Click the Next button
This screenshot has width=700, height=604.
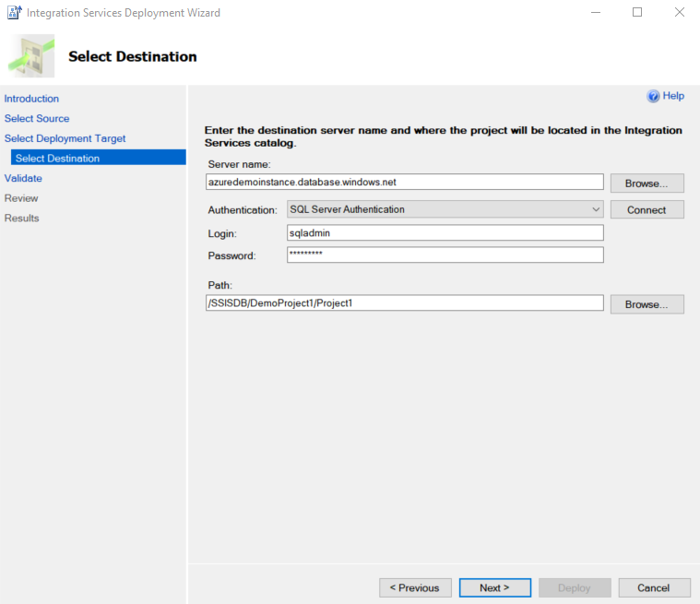(494, 587)
